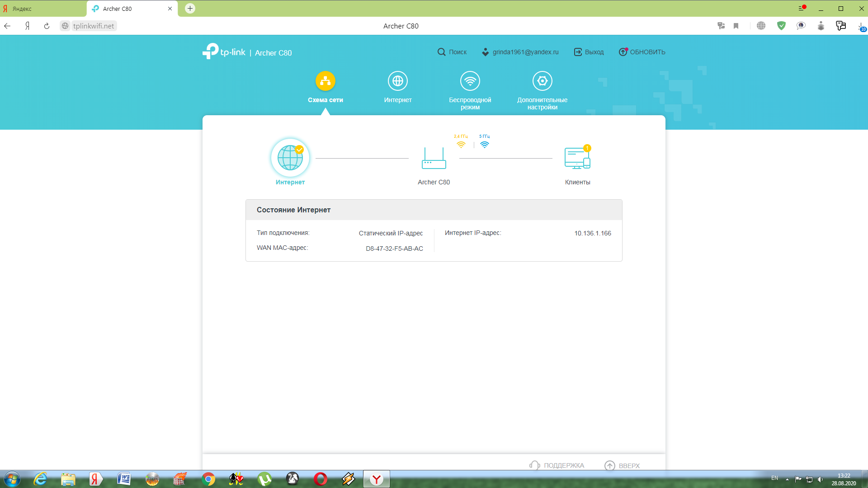Viewport: 868px width, 488px height.
Task: Click the ВВЕРХ back-to-top button
Action: 622,465
